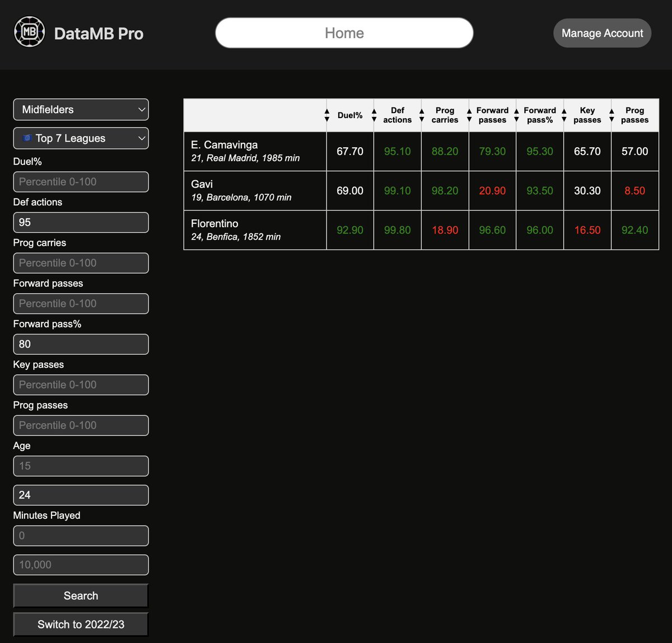Focus Def actions input showing 95
Viewport: 672px width, 643px height.
81,222
